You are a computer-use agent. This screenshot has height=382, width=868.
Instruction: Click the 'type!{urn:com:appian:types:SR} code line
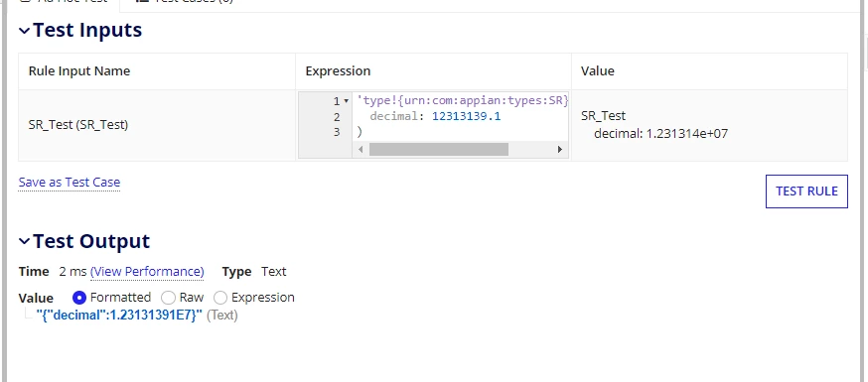pyautogui.click(x=463, y=101)
